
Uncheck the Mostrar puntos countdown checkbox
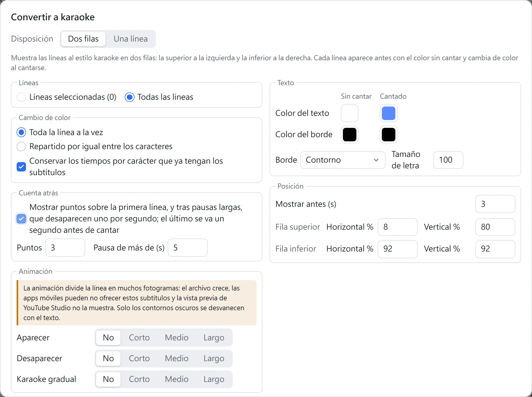pyautogui.click(x=21, y=219)
